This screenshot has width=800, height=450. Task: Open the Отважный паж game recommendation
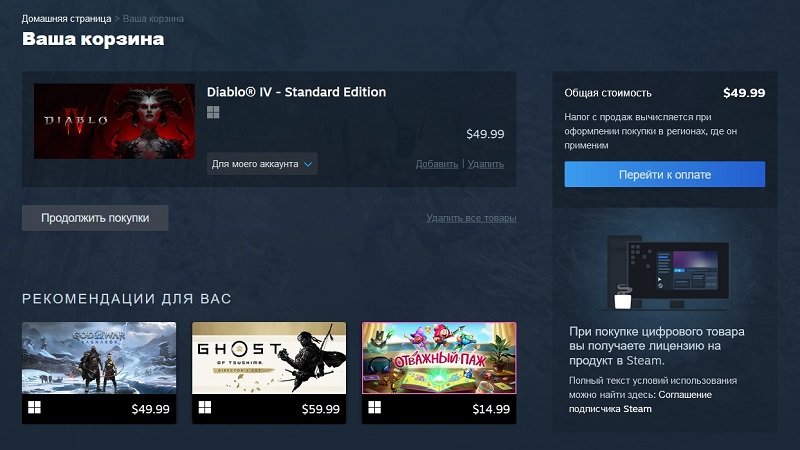click(x=439, y=357)
